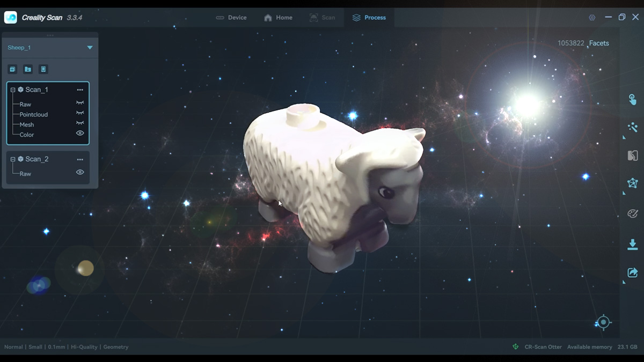Screen dimensions: 644x362
Task: Collapse the Scan_2 tree node
Action: pos(13,159)
